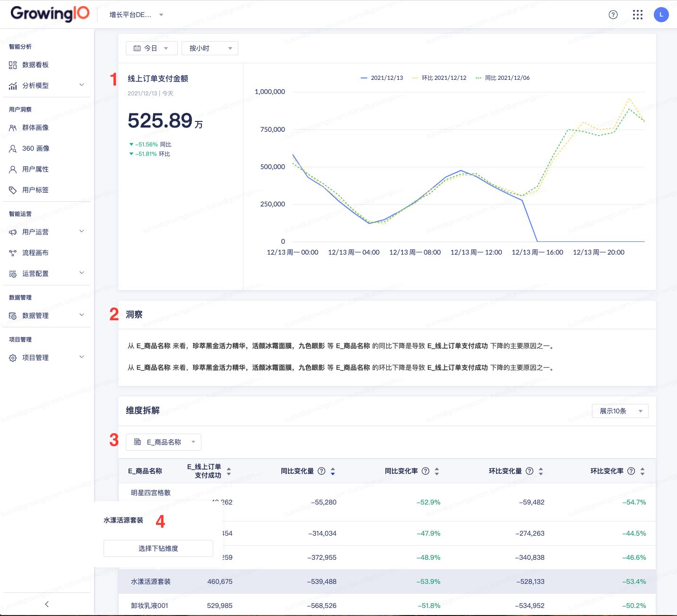
Task: Click the 线上订单支付金额 metric title
Action: 158,78
